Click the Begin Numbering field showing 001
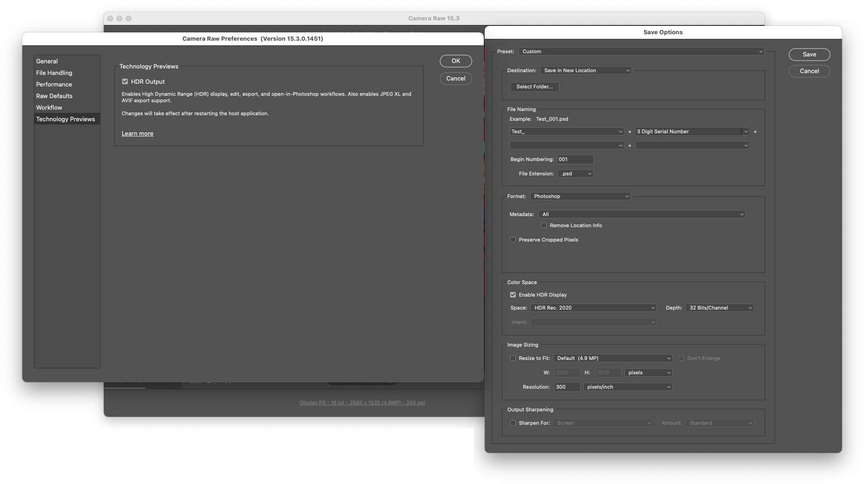The height and width of the screenshot is (484, 868). pyautogui.click(x=575, y=159)
